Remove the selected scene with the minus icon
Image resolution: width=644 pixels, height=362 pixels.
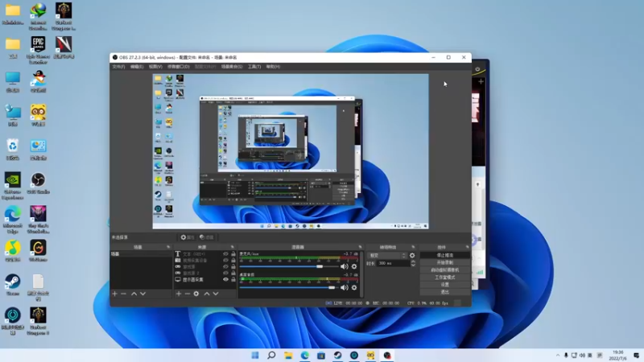[x=123, y=294]
